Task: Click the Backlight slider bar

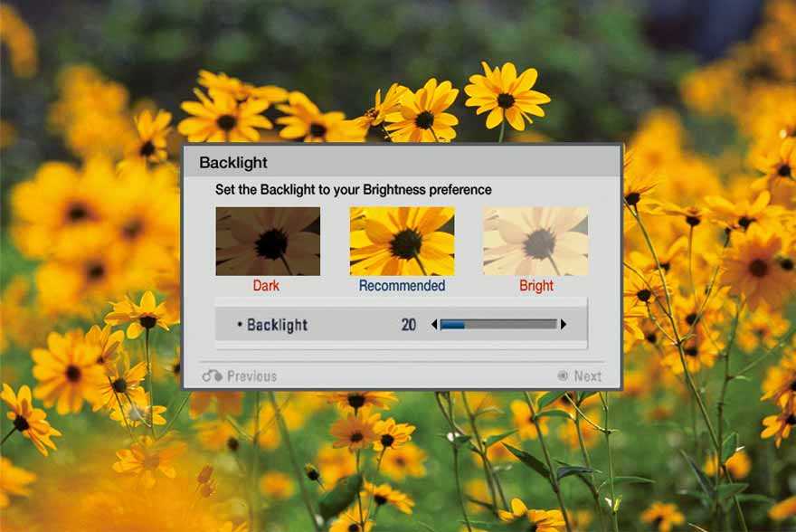Action: point(497,324)
